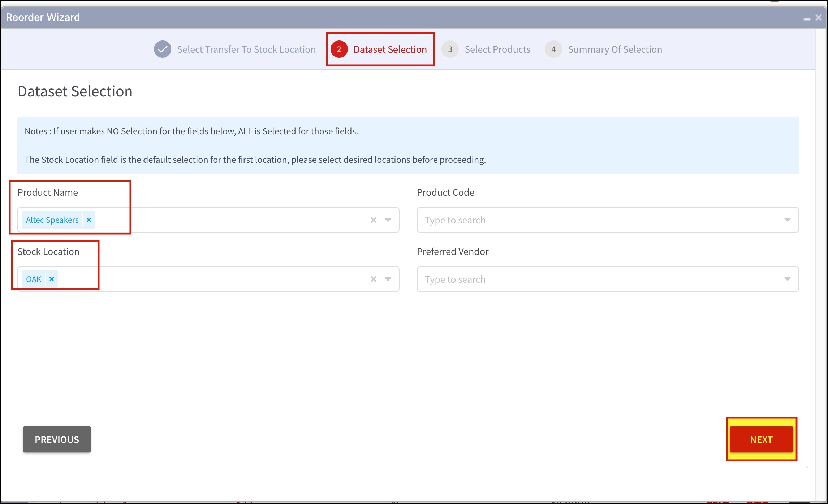The height and width of the screenshot is (504, 828).
Task: Remove the OAK location tag
Action: click(x=52, y=279)
